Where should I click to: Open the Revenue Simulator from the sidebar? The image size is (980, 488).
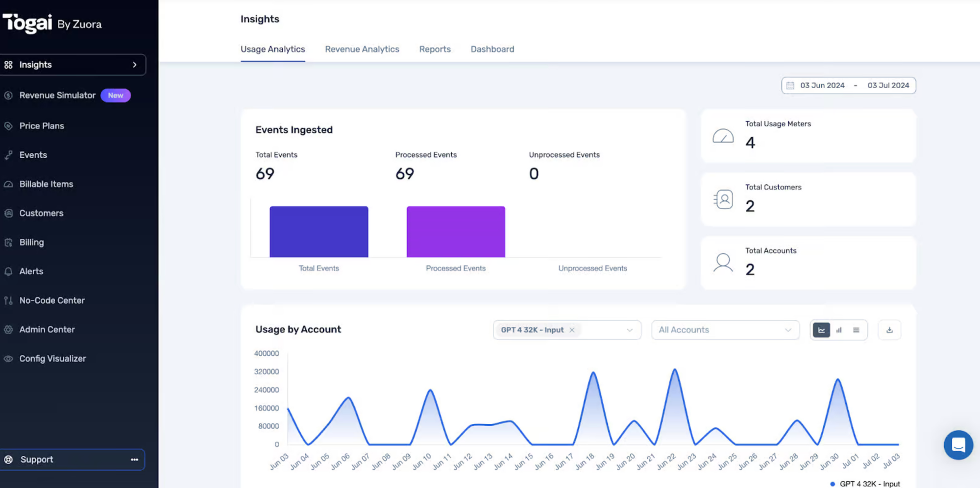[x=57, y=95]
